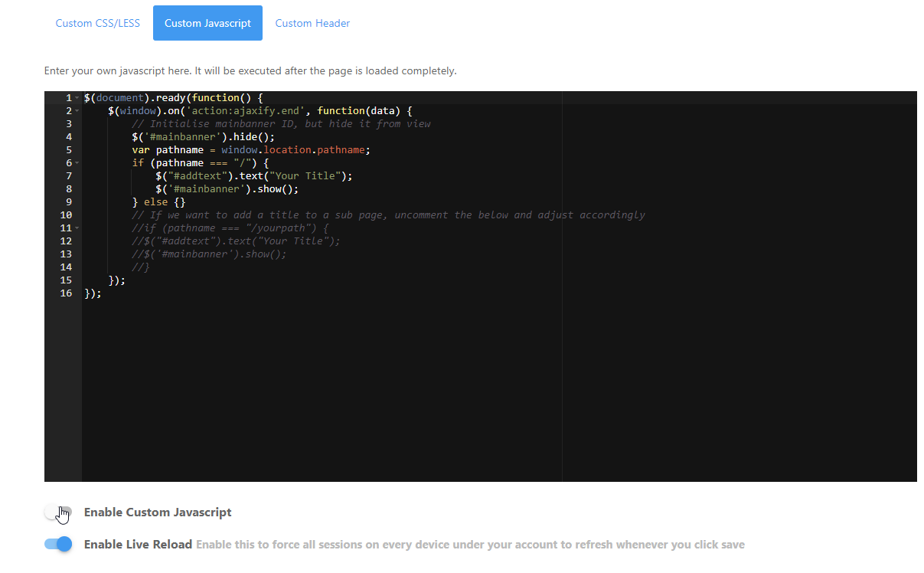Disable the Enable Live Reload switch
The width and height of the screenshot is (924, 573).
tap(58, 545)
